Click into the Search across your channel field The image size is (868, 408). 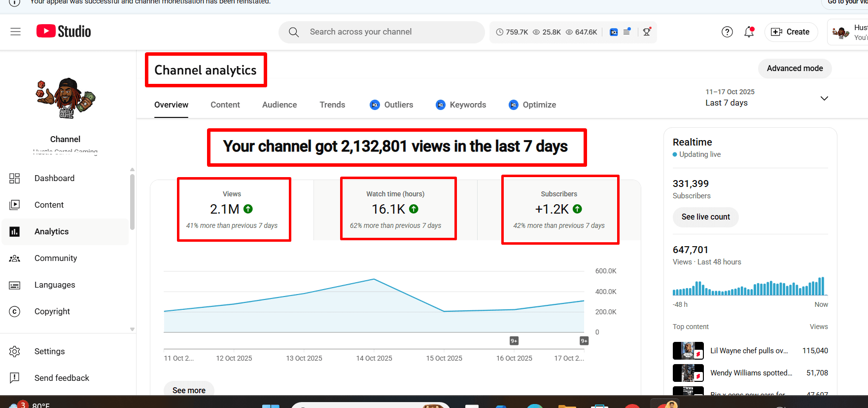(x=382, y=32)
